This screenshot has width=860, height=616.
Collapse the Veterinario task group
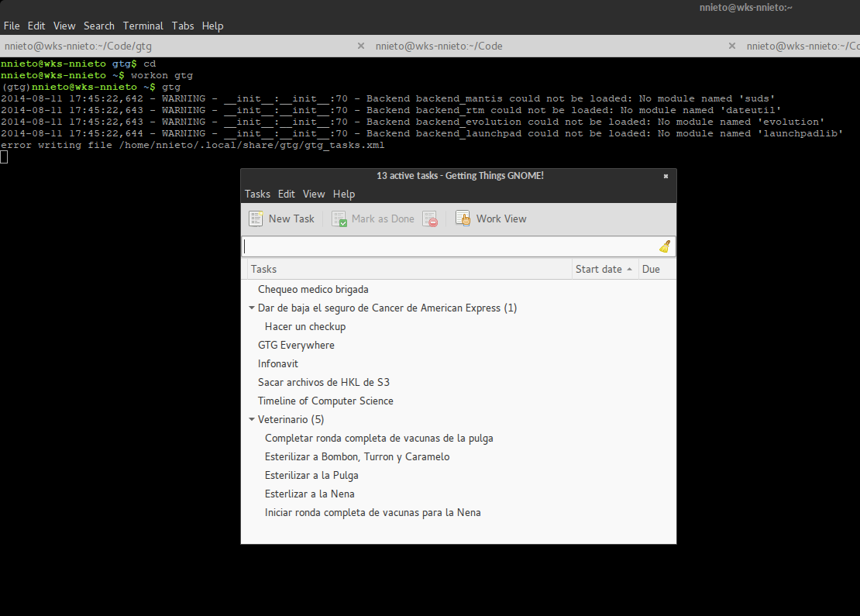click(252, 419)
